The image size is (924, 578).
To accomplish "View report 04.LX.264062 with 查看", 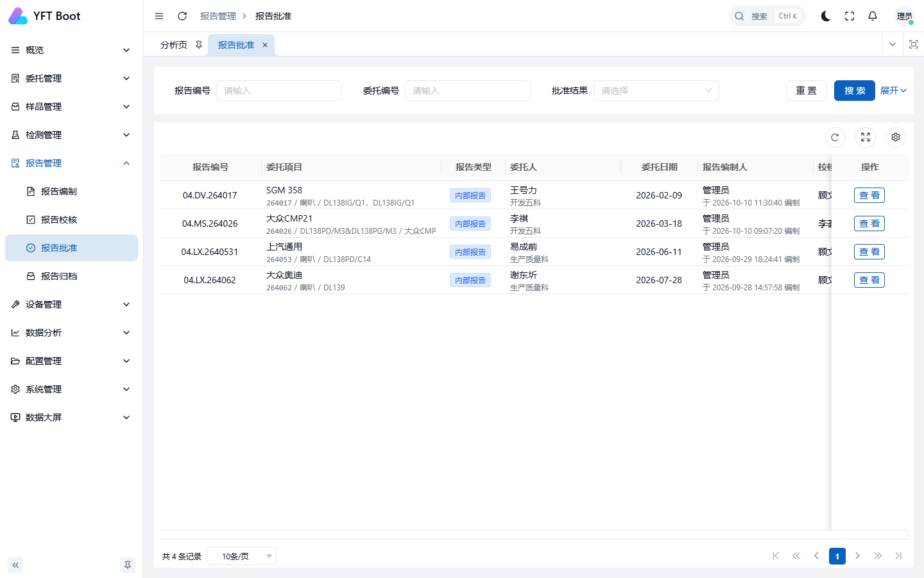I will [x=869, y=280].
